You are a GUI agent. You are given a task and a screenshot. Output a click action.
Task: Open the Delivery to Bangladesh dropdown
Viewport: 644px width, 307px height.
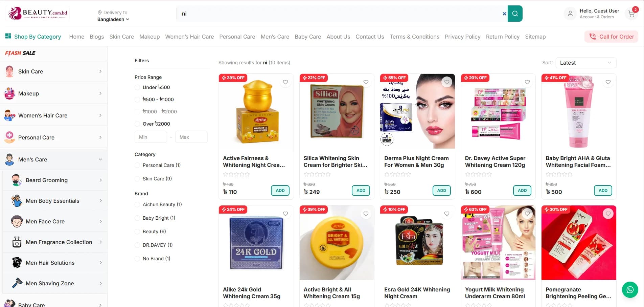tap(113, 16)
